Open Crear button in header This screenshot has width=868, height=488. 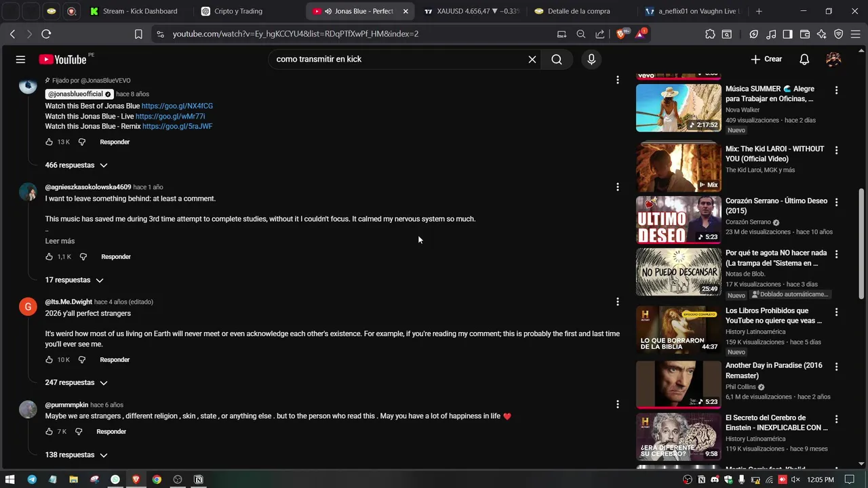click(766, 59)
